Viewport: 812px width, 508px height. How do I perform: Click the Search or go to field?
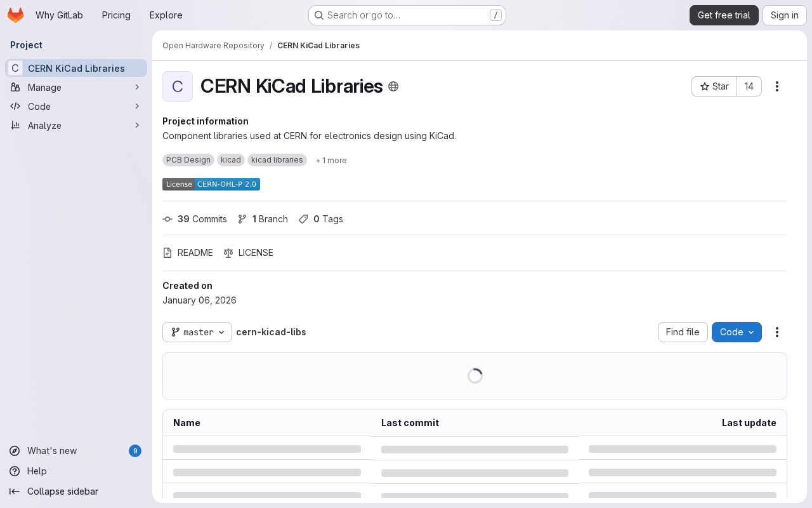click(407, 15)
